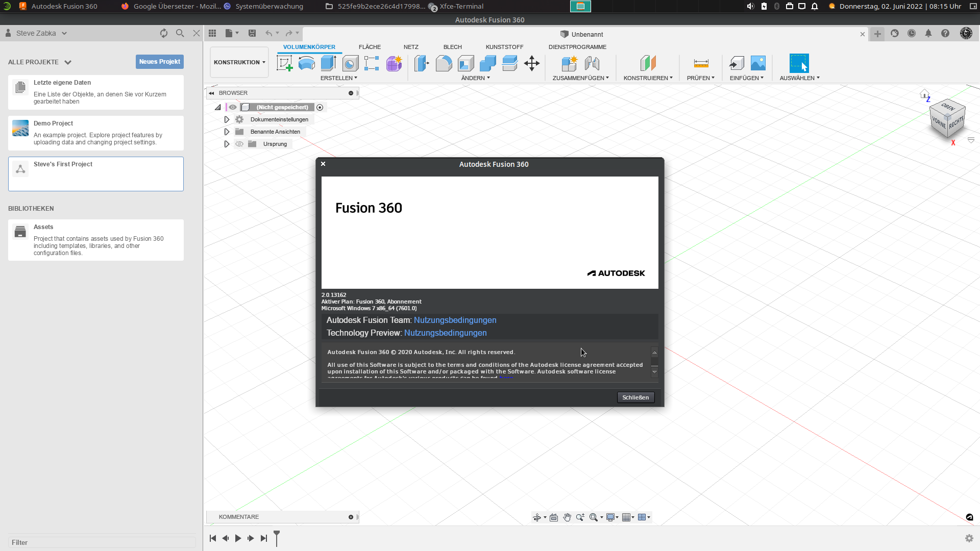Open the DIENSTPROGRAMME ribbon tab
The image size is (980, 551).
[x=577, y=47]
